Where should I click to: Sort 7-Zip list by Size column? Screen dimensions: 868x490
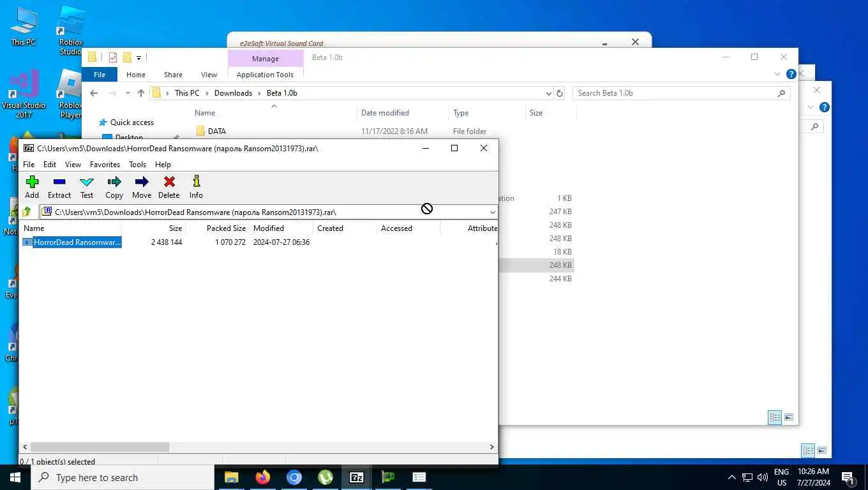click(x=153, y=228)
